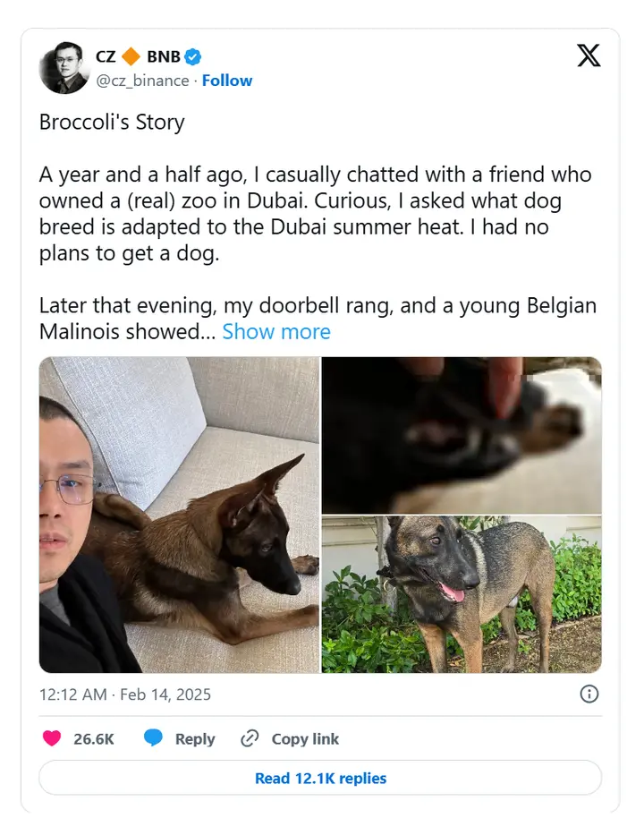Viewport: 644px width, 818px height.
Task: Click the reply speech bubble icon
Action: tap(154, 738)
